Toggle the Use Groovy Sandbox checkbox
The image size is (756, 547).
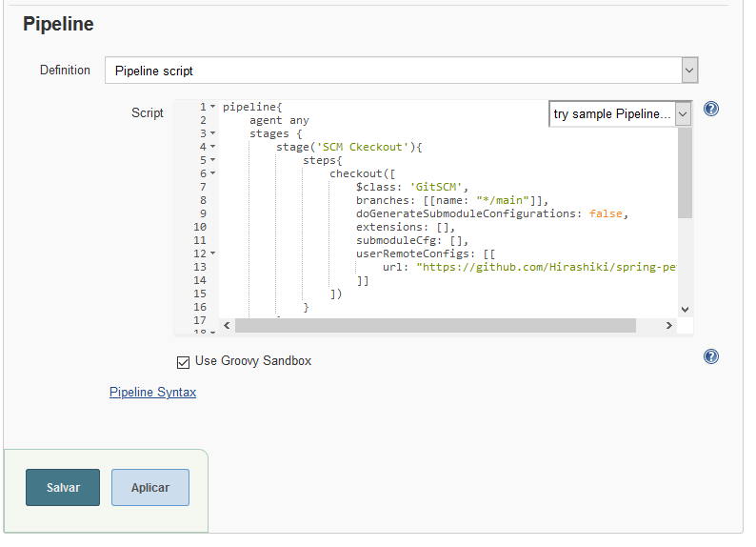pos(183,361)
